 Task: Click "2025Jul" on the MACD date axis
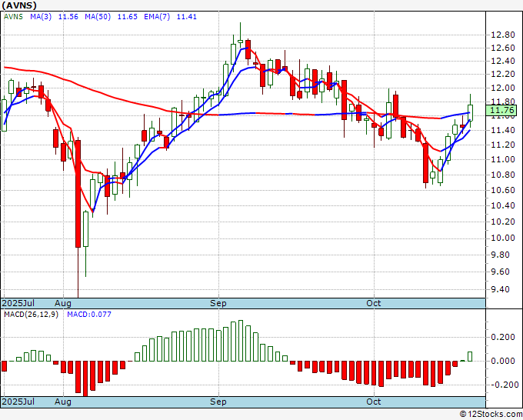[x=18, y=402]
